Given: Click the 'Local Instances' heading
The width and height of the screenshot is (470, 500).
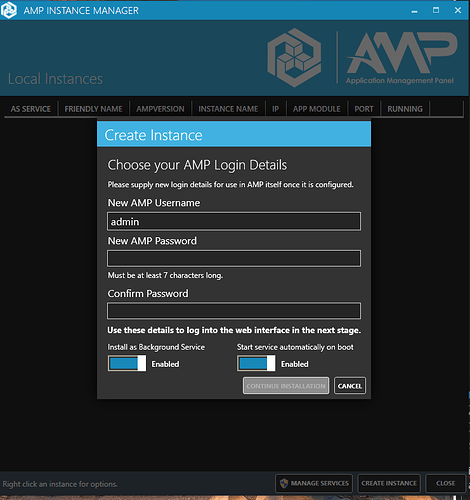Looking at the screenshot, I should 55,79.
